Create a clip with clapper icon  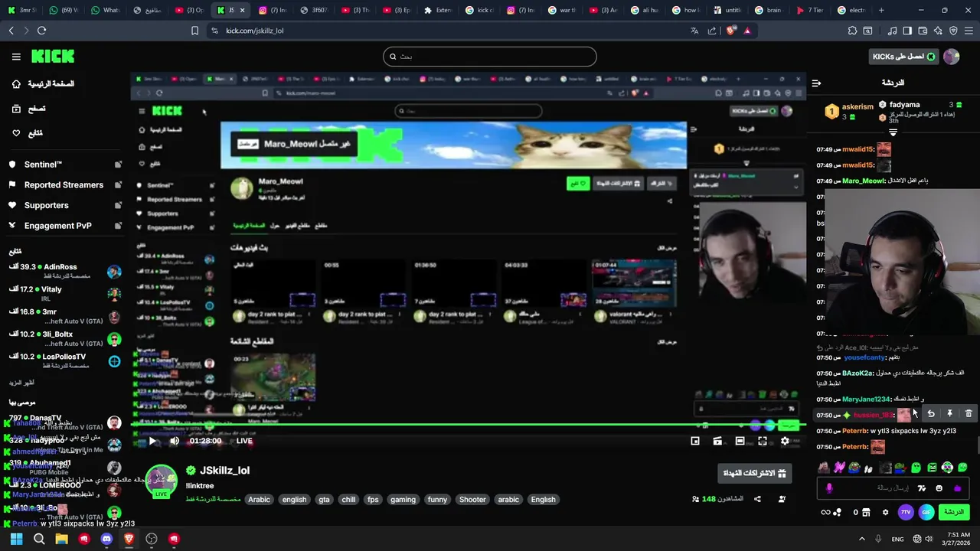coord(717,441)
